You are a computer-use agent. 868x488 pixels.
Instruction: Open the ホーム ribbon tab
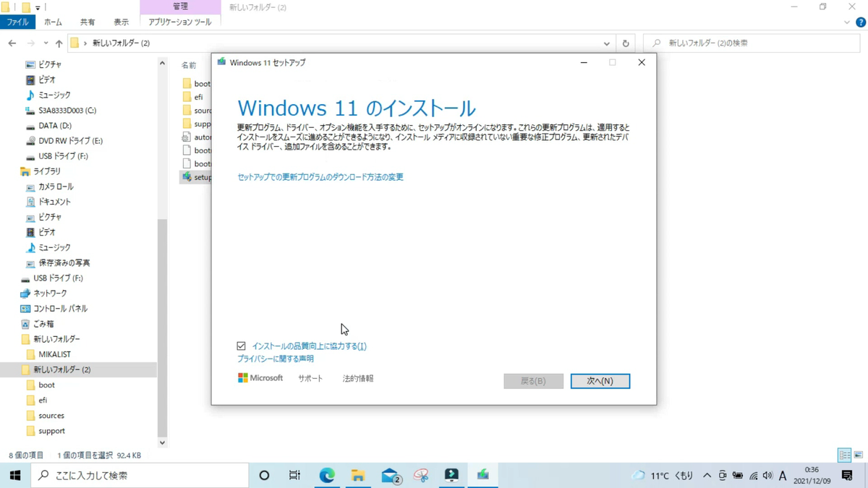tap(53, 22)
